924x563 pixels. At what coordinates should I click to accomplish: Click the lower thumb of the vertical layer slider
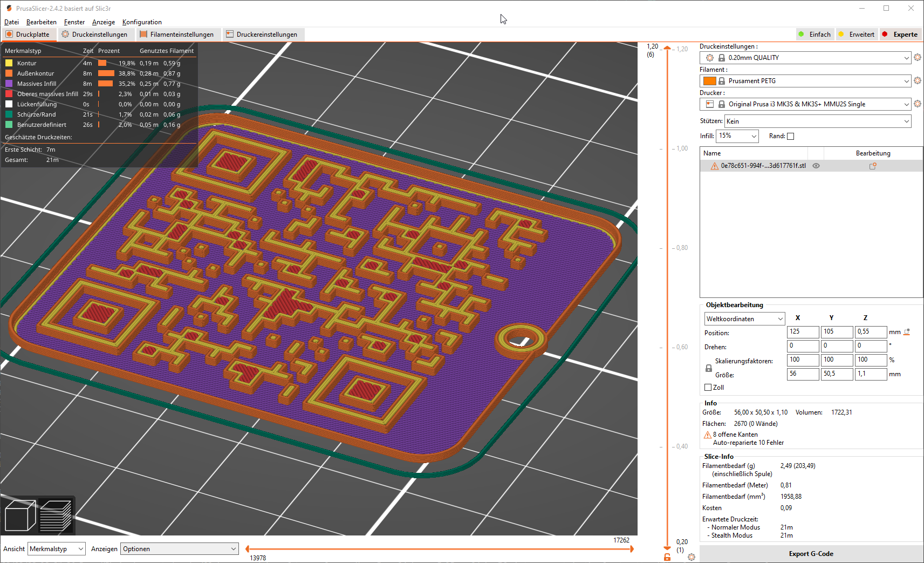click(667, 548)
